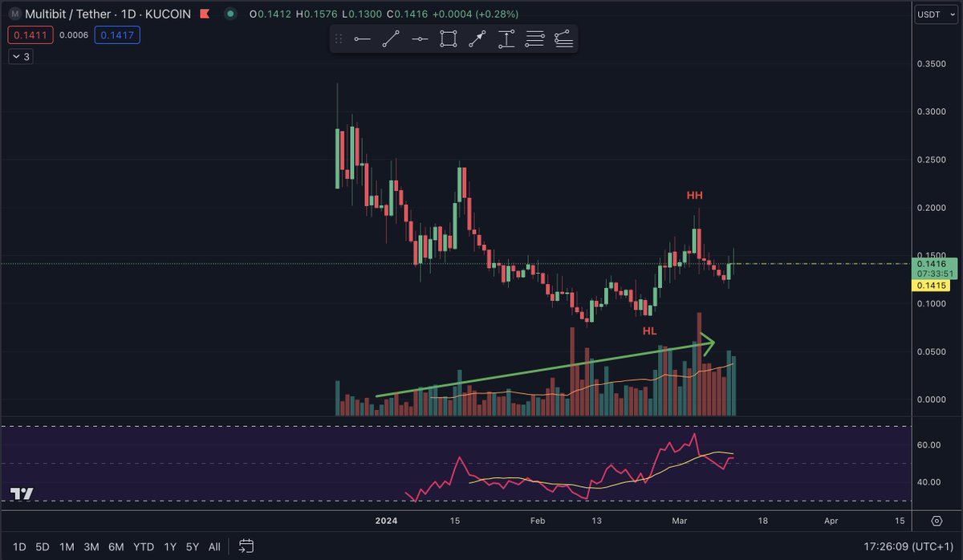Select the price range measure tool
963x560 pixels.
pos(506,39)
